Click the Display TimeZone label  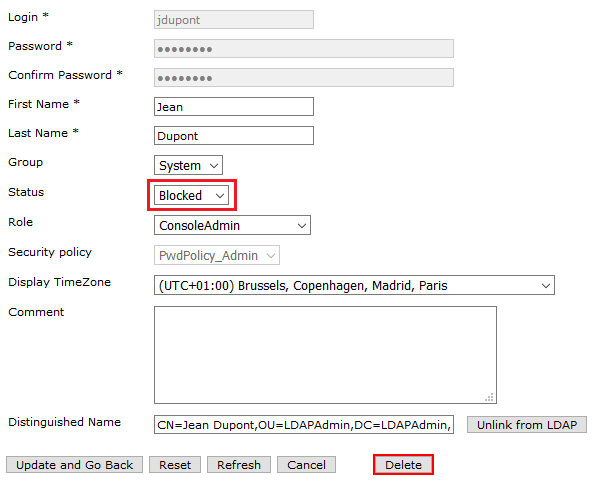(60, 282)
